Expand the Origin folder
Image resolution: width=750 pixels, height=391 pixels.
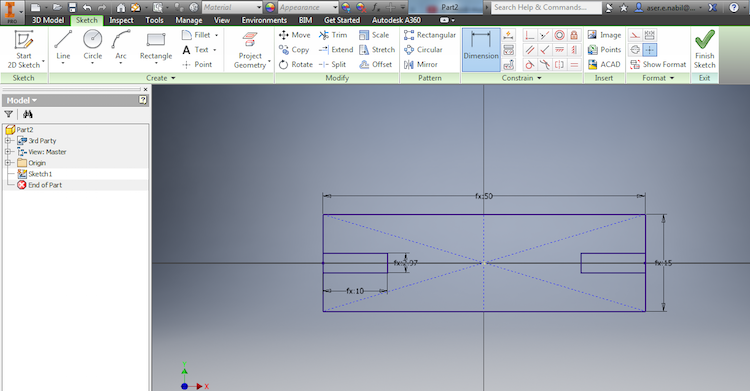8,163
